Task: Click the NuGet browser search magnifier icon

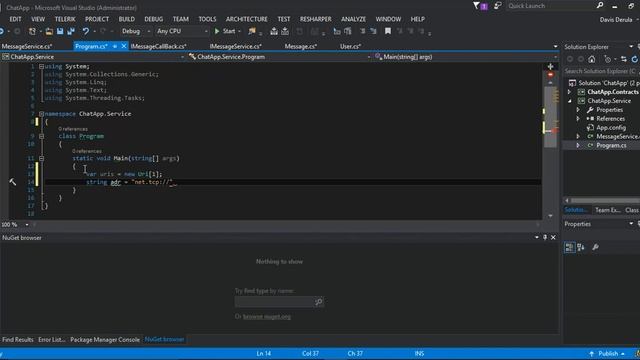Action: click(x=319, y=302)
